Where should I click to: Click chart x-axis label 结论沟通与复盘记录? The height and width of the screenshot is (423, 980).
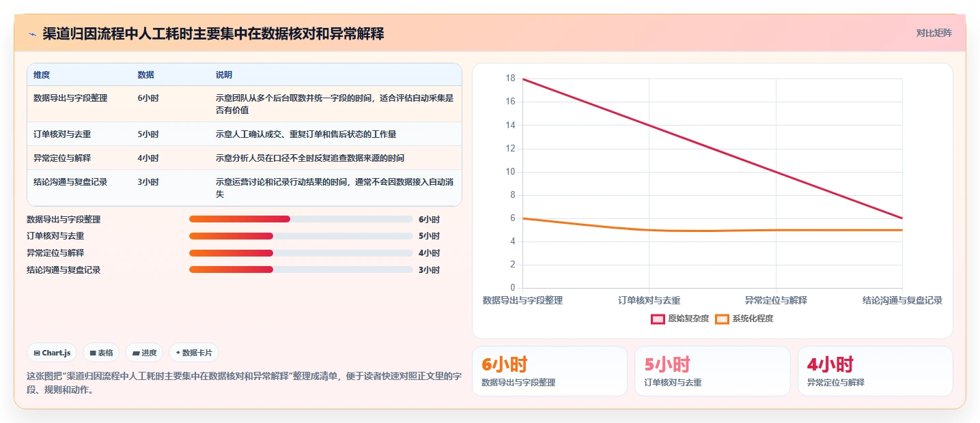pos(902,300)
